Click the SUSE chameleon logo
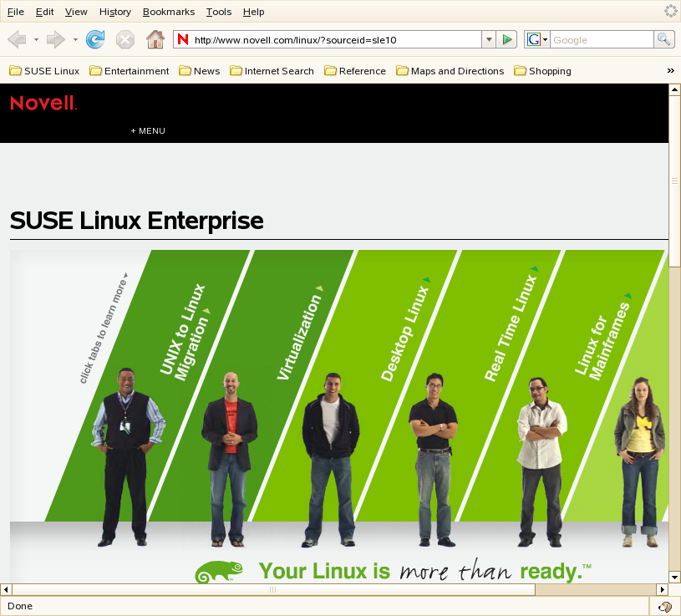This screenshot has width=681, height=616. [x=219, y=572]
